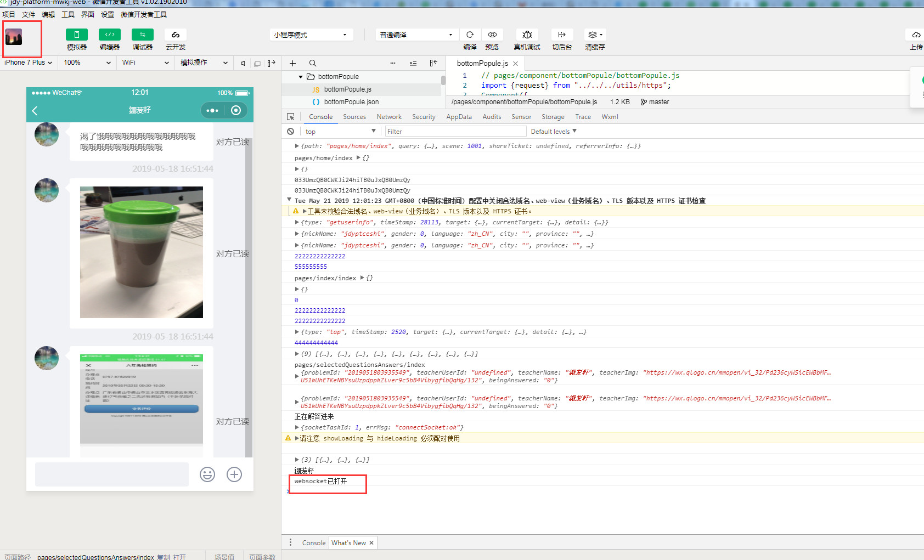The image size is (924, 560).
Task: Click the green cup image in chat
Action: pos(142,252)
